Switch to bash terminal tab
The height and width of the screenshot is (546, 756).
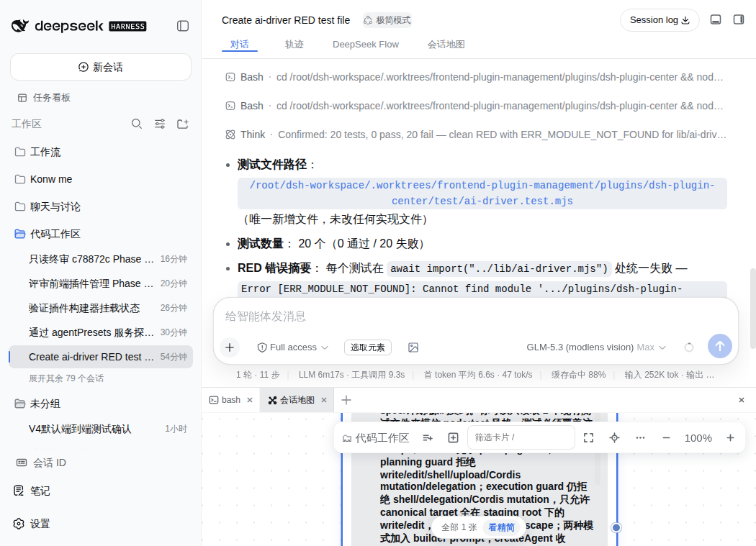(225, 400)
